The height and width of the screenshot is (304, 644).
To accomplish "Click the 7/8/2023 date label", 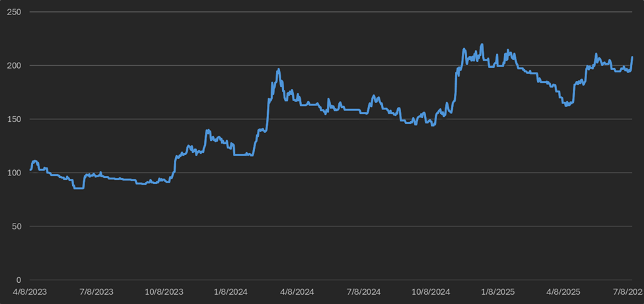I will pyautogui.click(x=96, y=292).
